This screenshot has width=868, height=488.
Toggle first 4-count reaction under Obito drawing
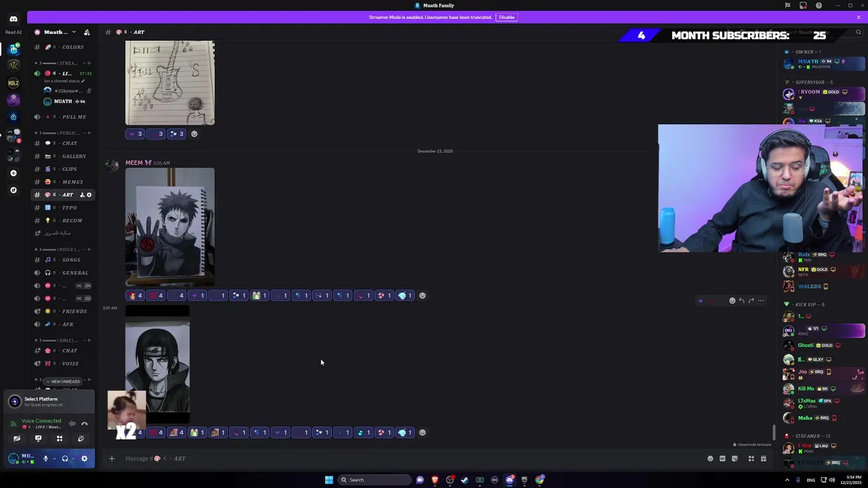(135, 296)
